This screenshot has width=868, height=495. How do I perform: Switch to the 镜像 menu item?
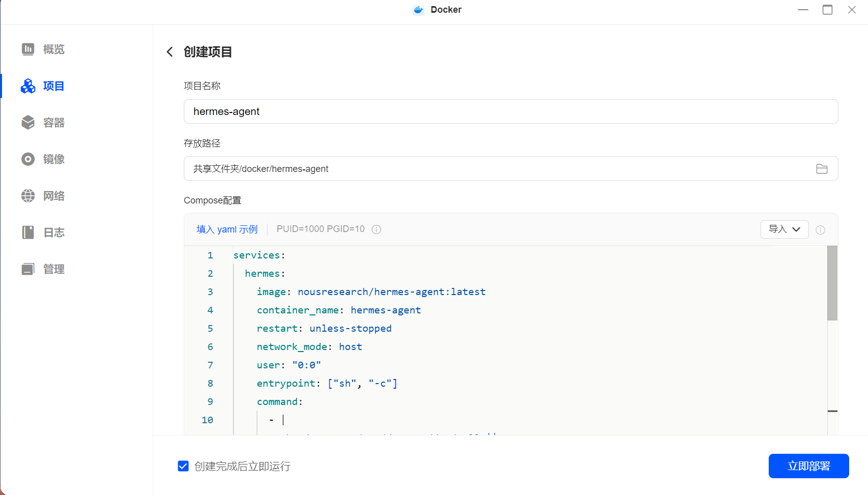pyautogui.click(x=54, y=159)
